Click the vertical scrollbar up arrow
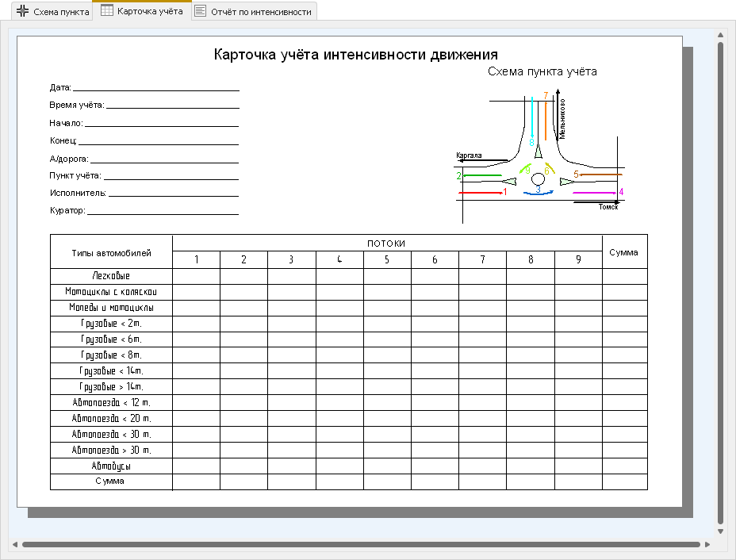 pyautogui.click(x=720, y=34)
